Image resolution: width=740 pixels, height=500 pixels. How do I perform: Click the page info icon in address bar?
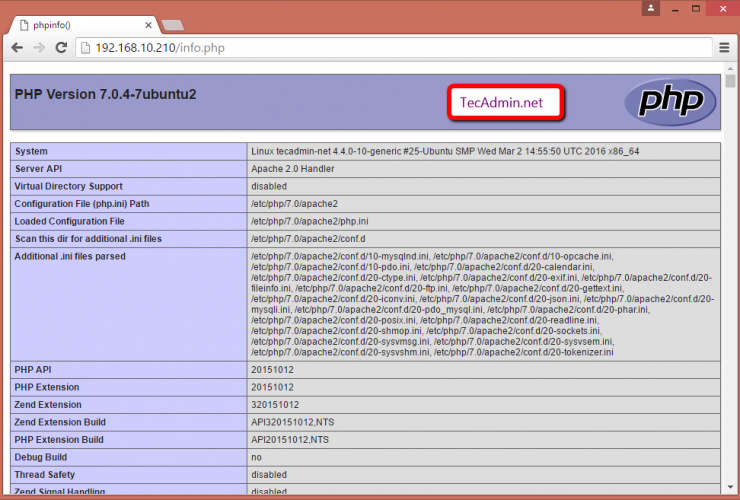[x=85, y=47]
